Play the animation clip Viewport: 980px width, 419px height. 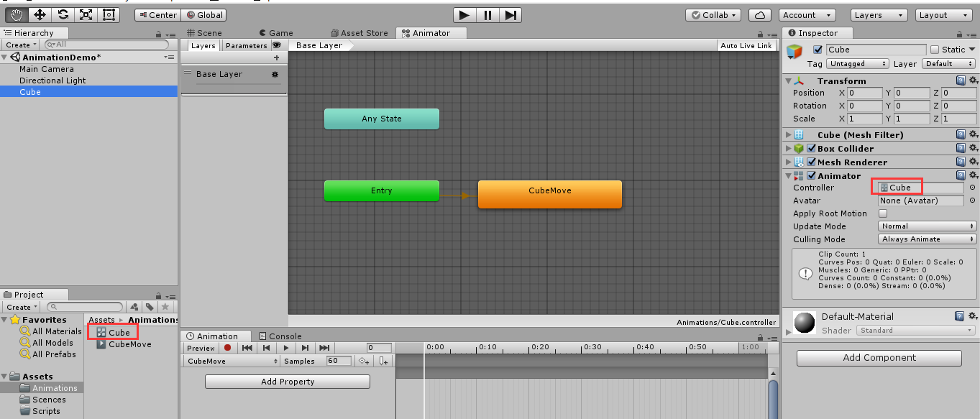(x=286, y=348)
